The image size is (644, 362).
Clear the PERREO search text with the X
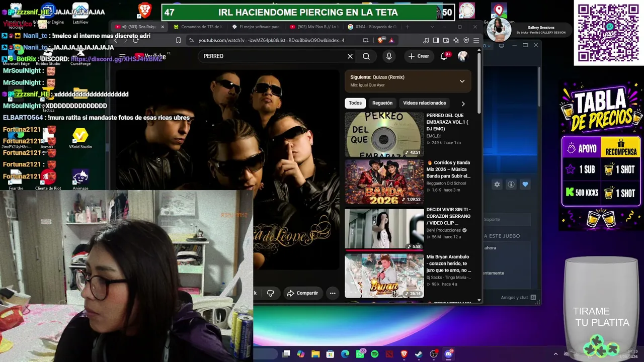click(x=350, y=56)
